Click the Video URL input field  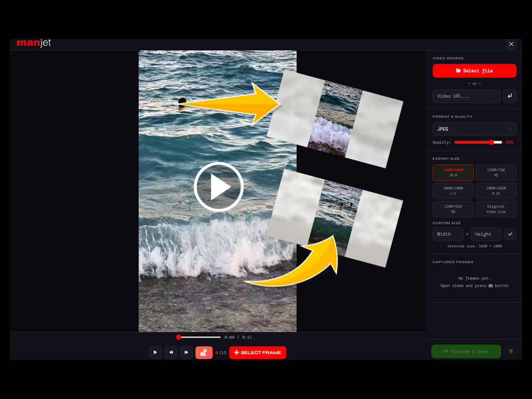466,96
